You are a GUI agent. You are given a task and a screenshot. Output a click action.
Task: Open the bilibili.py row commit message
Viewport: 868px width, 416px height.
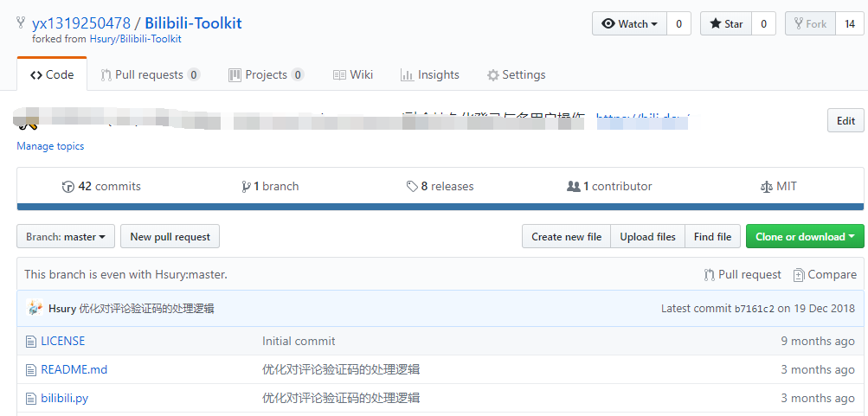coord(341,399)
